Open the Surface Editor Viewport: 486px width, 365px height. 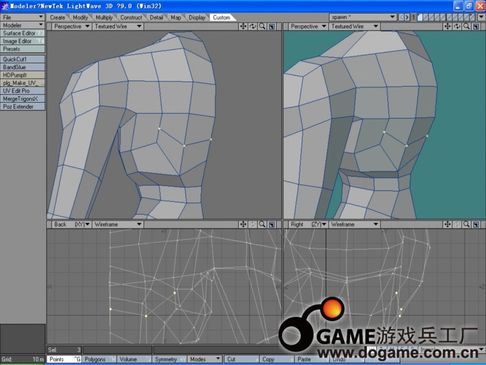pyautogui.click(x=23, y=33)
